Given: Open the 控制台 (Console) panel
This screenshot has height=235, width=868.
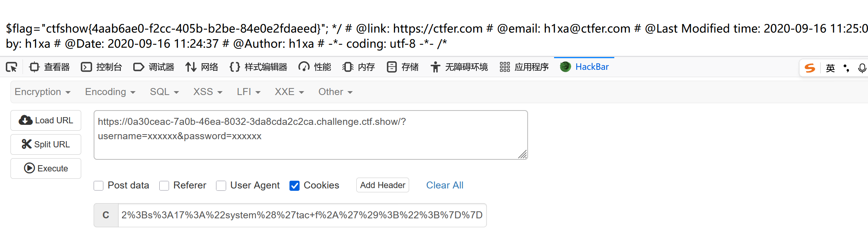Looking at the screenshot, I should point(101,67).
